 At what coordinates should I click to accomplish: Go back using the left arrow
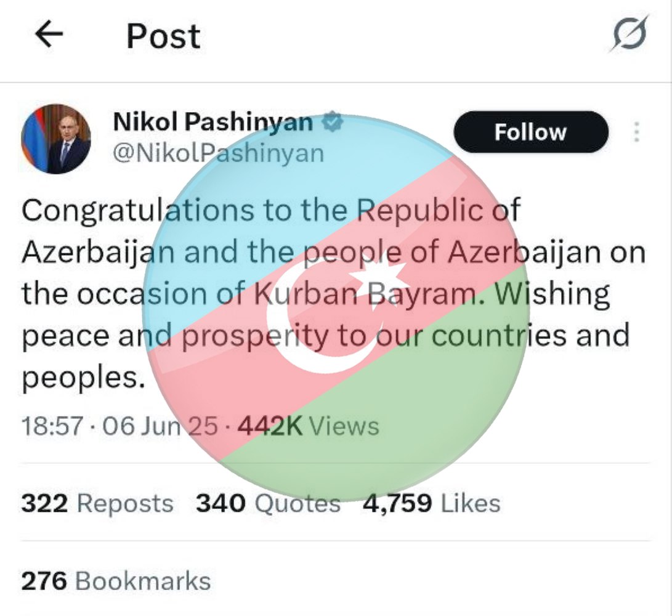49,35
